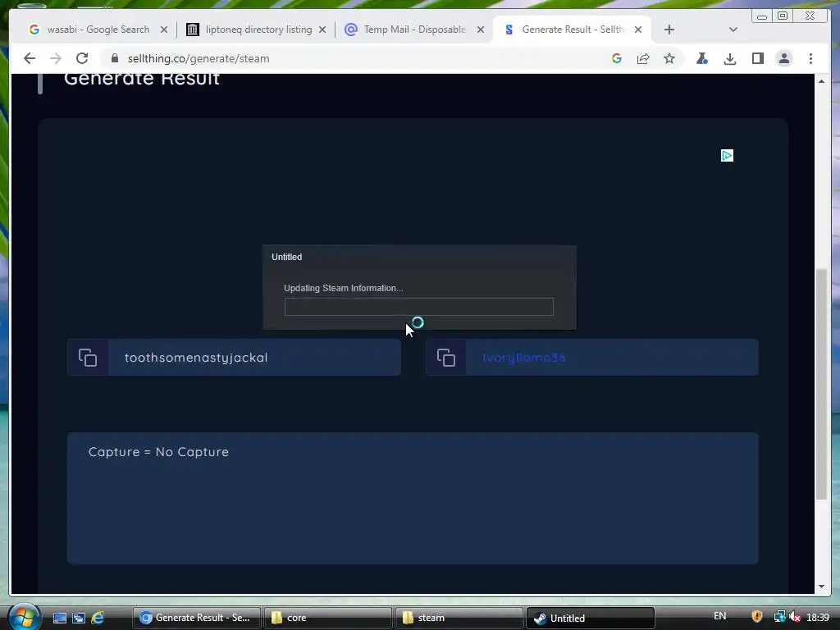The height and width of the screenshot is (630, 840).
Task: Click the muted volume tray icon
Action: coord(796,617)
